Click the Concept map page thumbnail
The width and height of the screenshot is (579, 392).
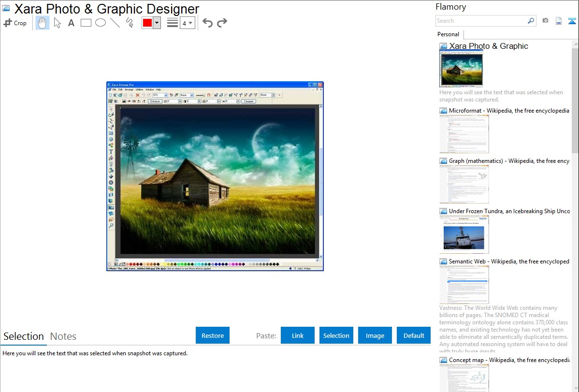[464, 378]
